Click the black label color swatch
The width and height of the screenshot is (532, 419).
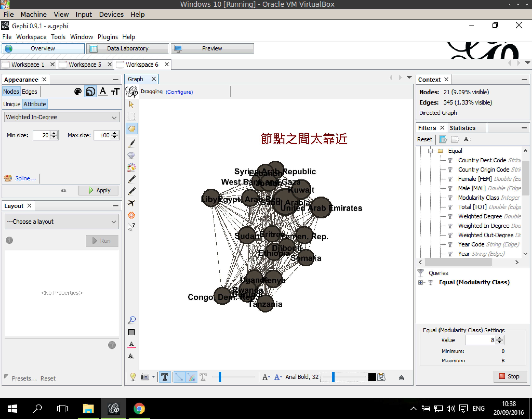(372, 377)
